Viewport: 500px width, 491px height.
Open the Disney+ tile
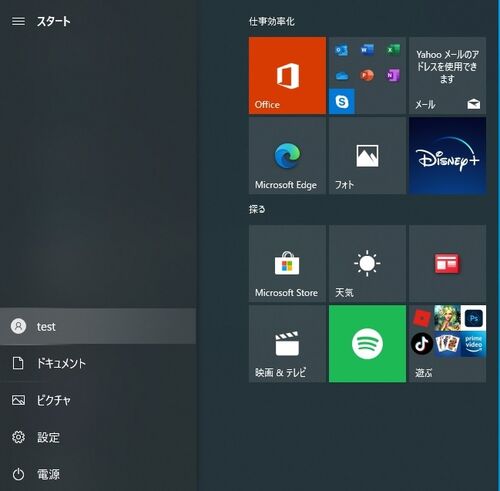[447, 156]
